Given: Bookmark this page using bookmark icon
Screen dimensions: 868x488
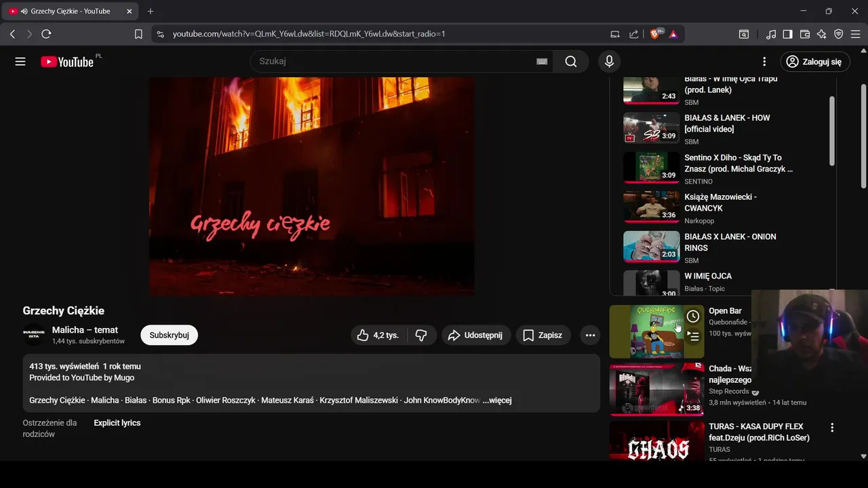Looking at the screenshot, I should [x=138, y=34].
